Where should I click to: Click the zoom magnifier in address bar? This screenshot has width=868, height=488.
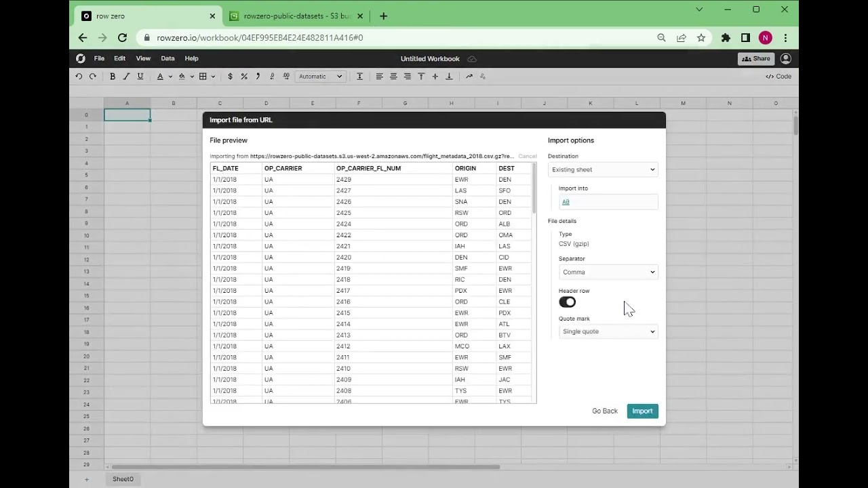point(661,38)
